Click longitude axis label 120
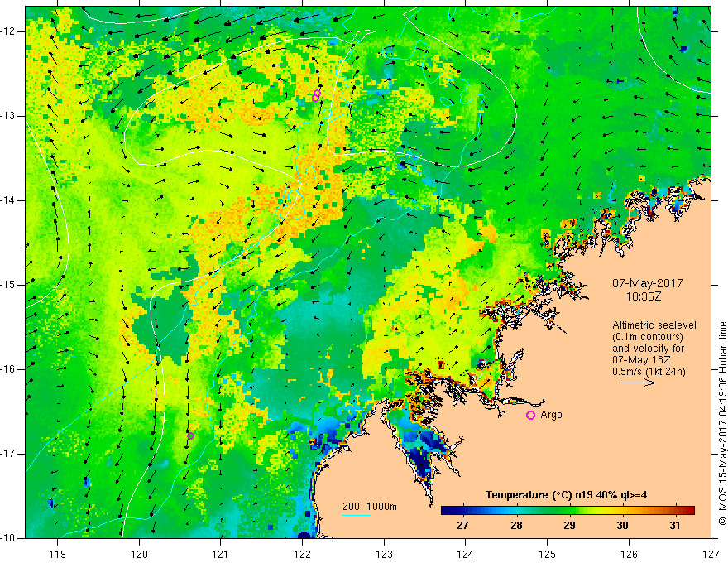Image resolution: width=728 pixels, height=563 pixels. click(x=139, y=554)
